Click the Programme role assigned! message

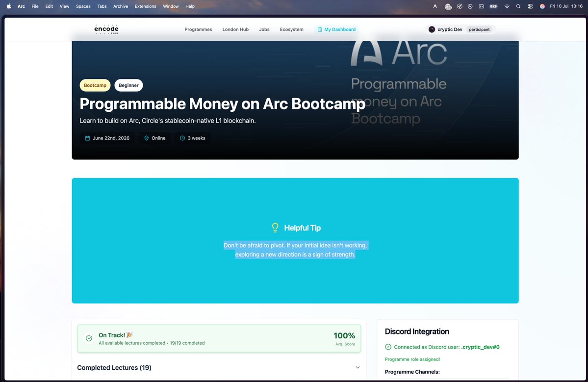click(412, 359)
